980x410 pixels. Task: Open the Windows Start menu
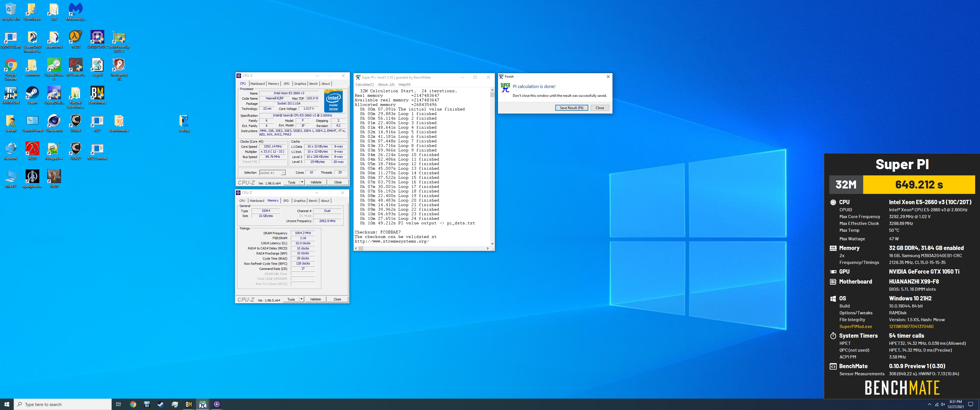pyautogui.click(x=7, y=404)
